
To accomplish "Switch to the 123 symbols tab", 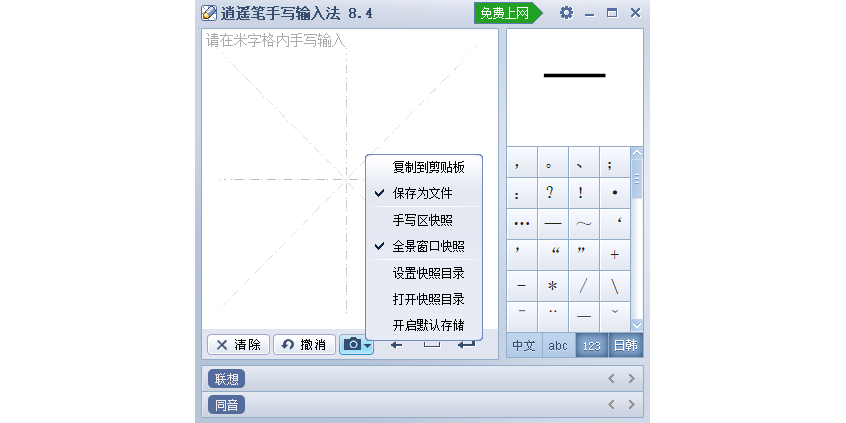I will [592, 346].
